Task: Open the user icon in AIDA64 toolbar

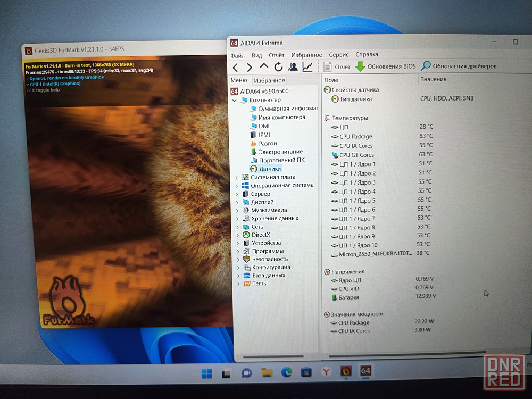Action: [293, 67]
